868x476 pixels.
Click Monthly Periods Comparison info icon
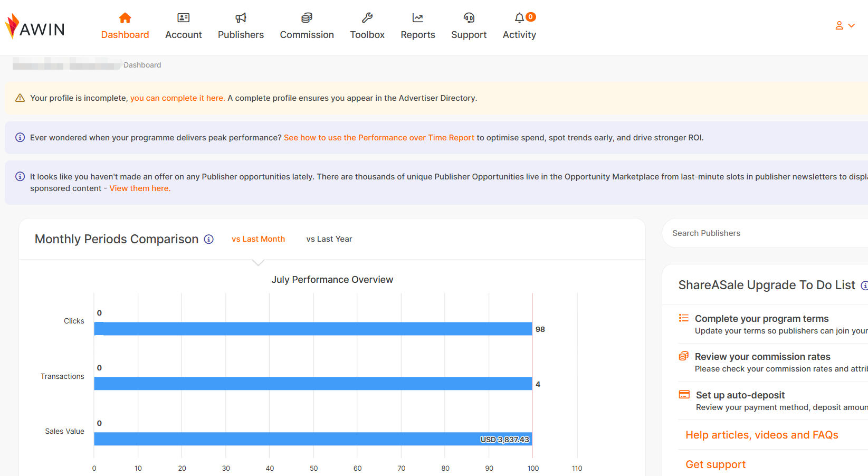[209, 240]
